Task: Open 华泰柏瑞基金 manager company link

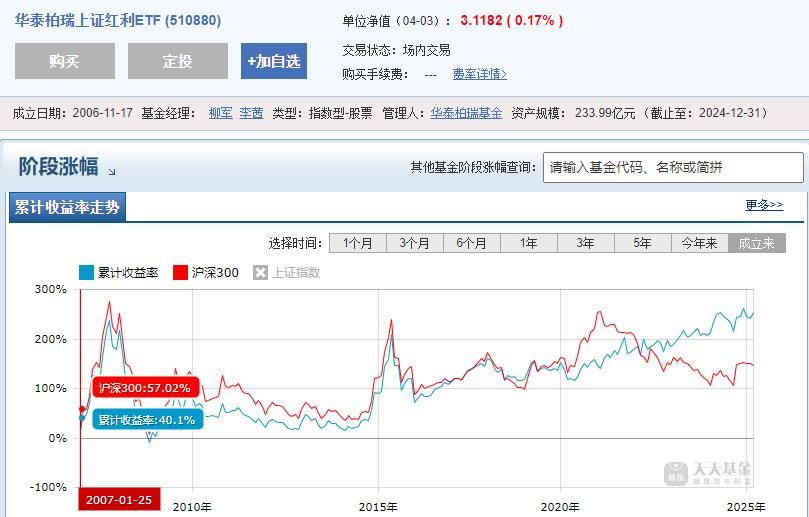Action: click(466, 113)
